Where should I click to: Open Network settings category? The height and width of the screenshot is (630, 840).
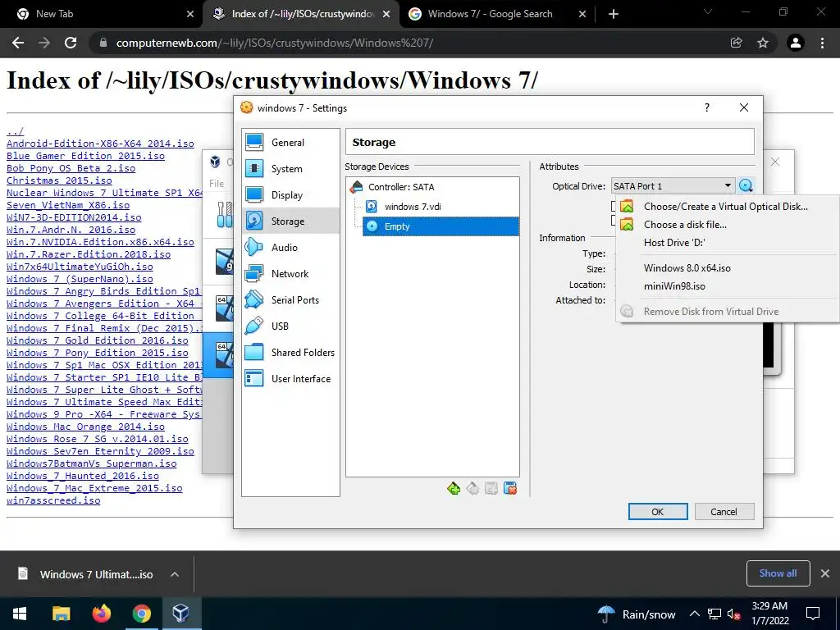pyautogui.click(x=290, y=274)
